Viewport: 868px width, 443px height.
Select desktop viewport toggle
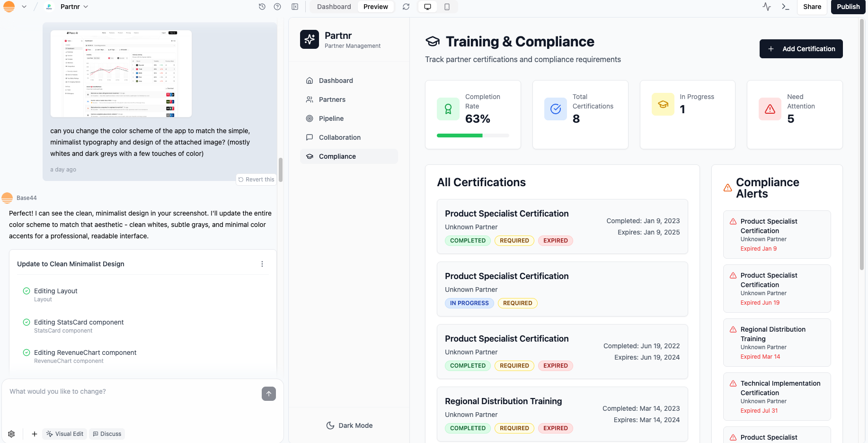click(x=427, y=7)
